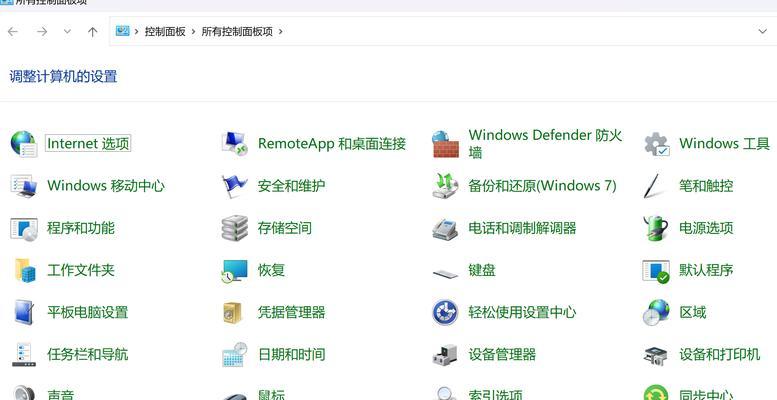Open the 日期和时间 calendar icon
The image size is (777, 400).
[x=234, y=354]
